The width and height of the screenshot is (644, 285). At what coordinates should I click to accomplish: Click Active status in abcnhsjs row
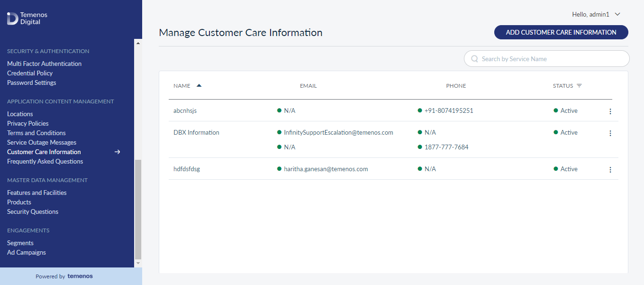[x=569, y=110]
